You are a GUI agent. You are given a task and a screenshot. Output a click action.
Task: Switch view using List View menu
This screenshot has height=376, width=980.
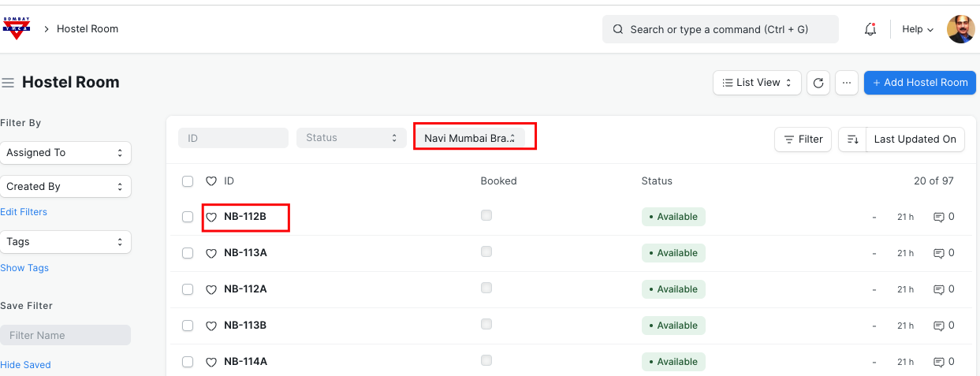tap(757, 83)
